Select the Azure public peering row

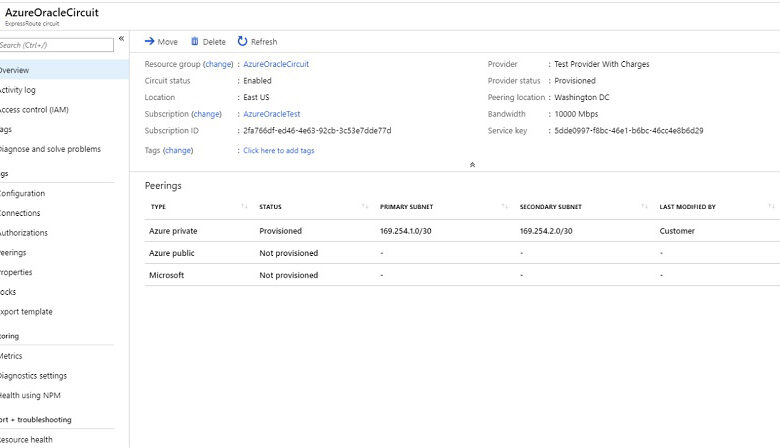(x=462, y=253)
